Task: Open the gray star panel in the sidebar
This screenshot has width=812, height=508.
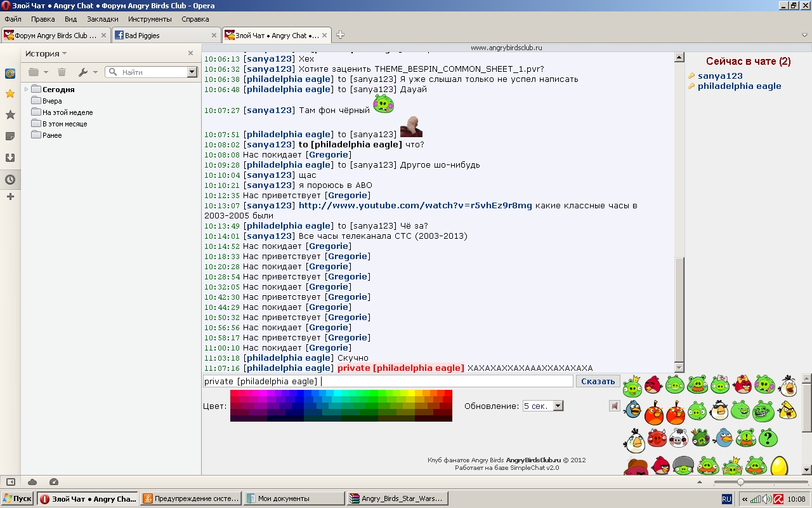Action: click(10, 115)
